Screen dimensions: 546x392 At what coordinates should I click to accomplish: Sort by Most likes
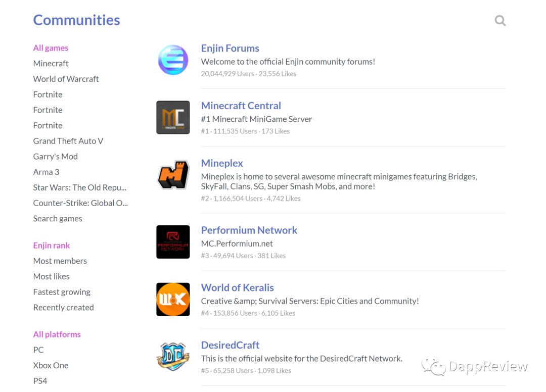click(x=52, y=276)
